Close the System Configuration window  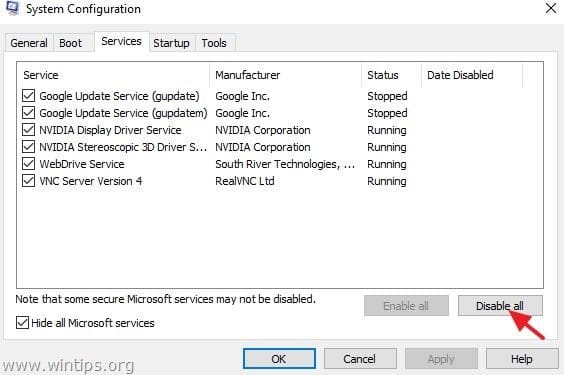click(x=551, y=8)
